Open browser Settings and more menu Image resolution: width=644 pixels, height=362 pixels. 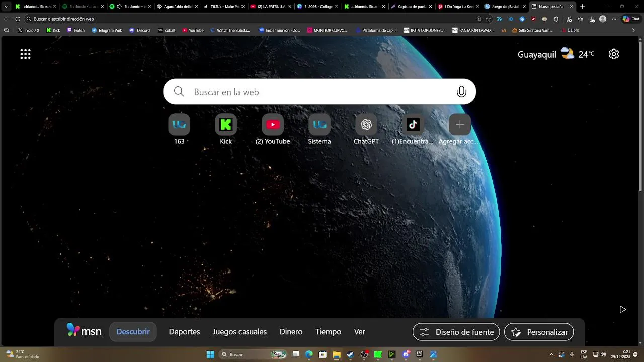614,19
